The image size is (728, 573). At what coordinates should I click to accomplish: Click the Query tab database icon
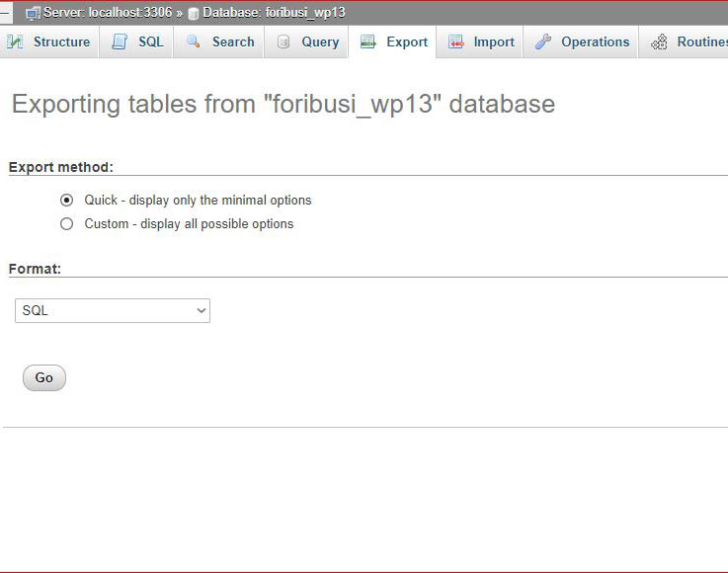coord(283,41)
